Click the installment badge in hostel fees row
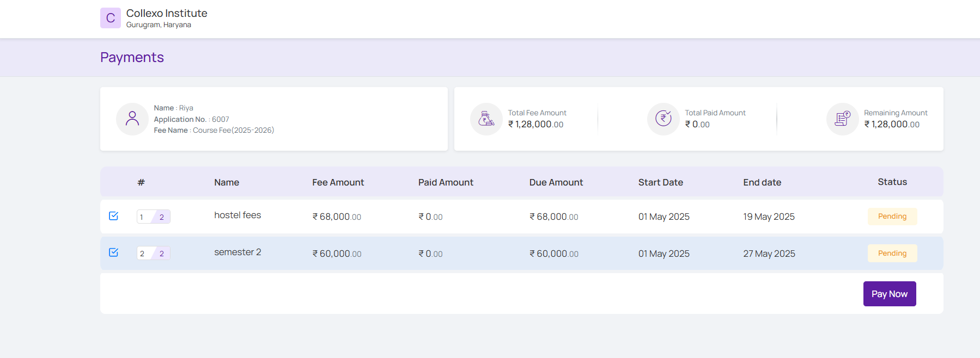980x358 pixels. point(153,217)
